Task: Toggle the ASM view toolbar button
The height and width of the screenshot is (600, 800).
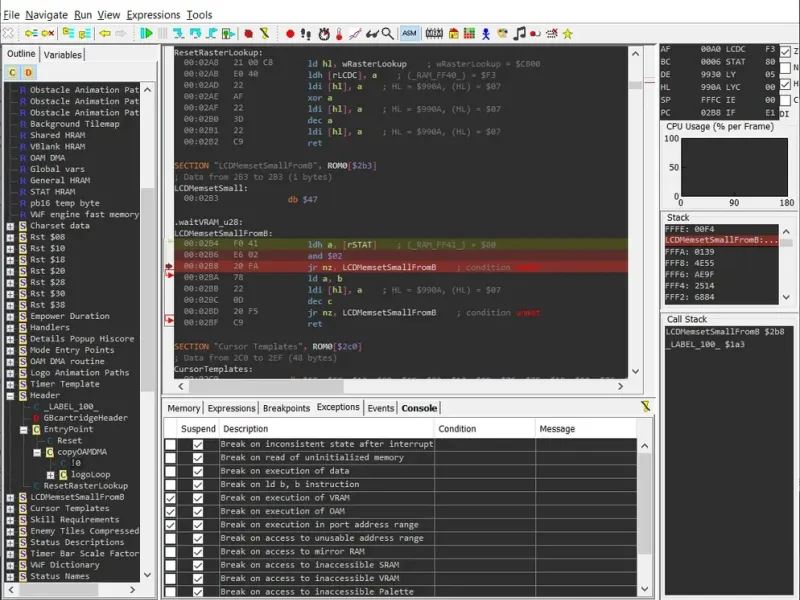Action: point(409,33)
